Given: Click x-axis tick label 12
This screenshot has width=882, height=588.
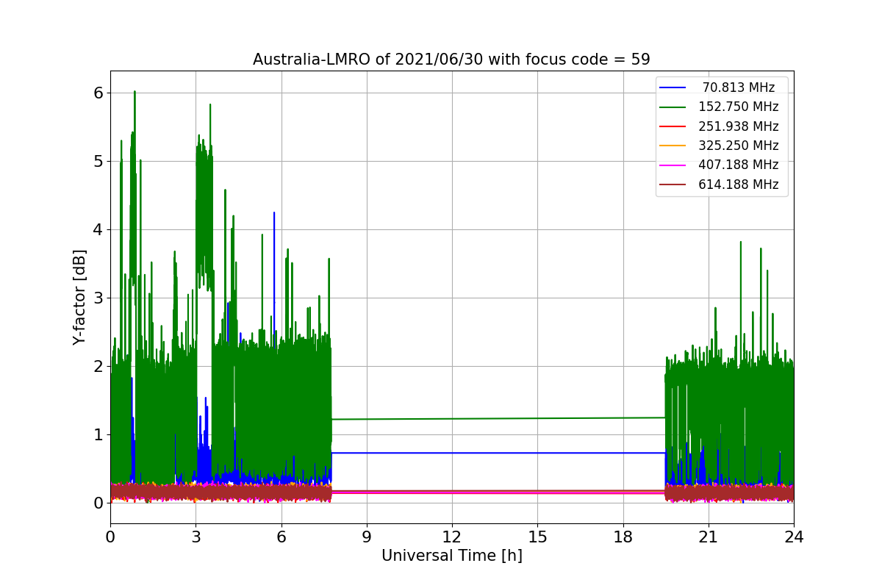Looking at the screenshot, I should point(452,537).
